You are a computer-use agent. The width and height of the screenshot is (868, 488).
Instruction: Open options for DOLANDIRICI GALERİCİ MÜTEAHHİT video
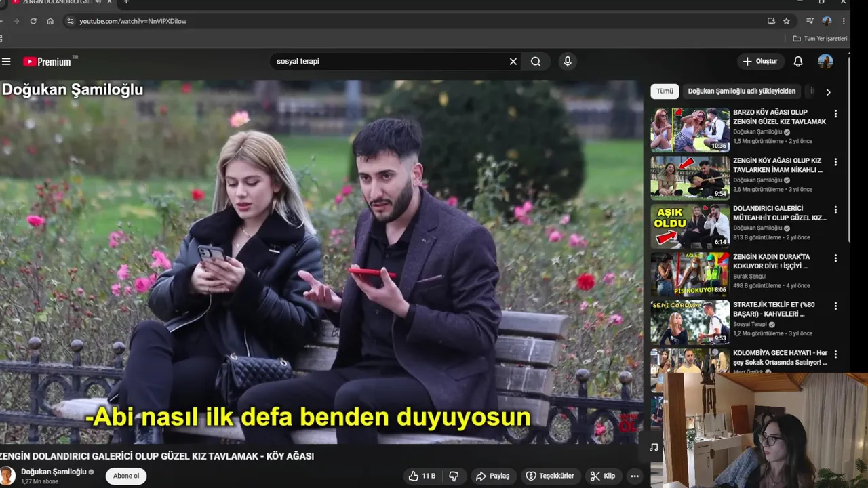tap(835, 210)
